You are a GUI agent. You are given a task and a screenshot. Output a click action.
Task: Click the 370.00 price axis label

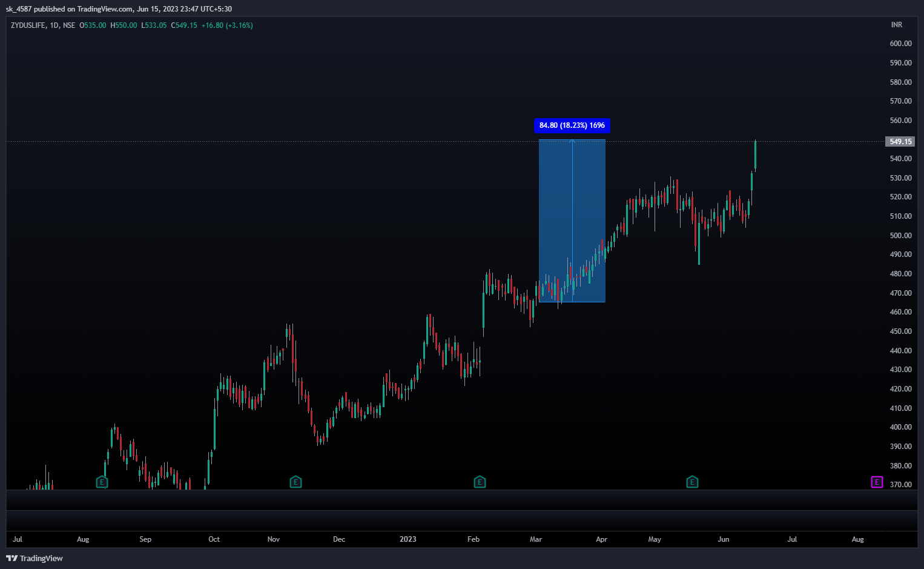click(900, 485)
